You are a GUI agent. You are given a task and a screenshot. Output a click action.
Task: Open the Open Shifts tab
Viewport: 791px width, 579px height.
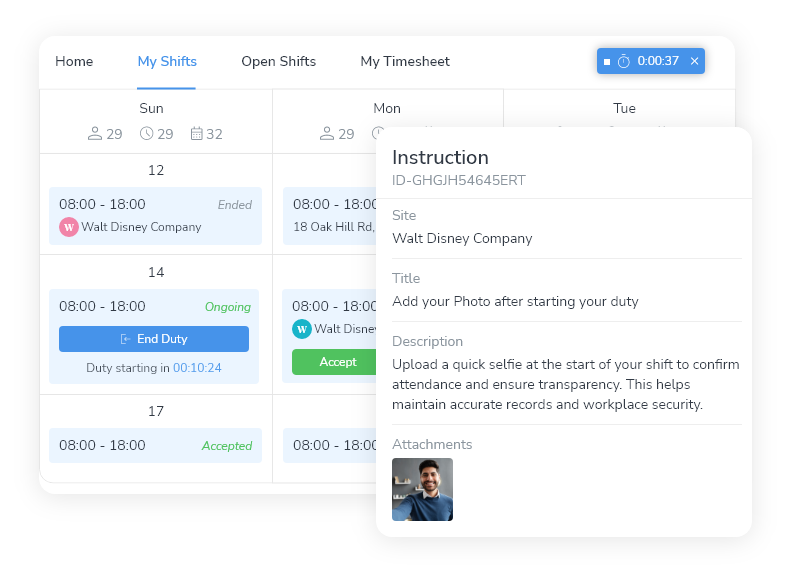[x=278, y=62]
